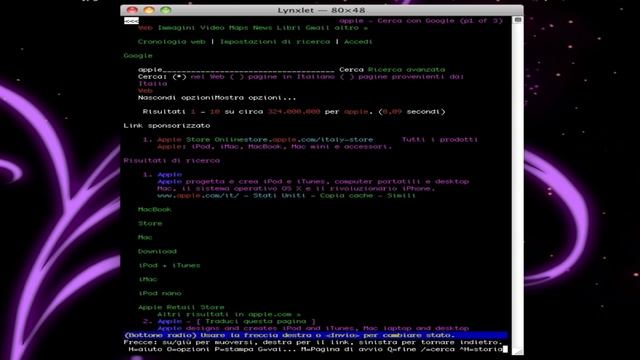Click the red close button of Lynxlet window
The image size is (640, 360).
132,10
